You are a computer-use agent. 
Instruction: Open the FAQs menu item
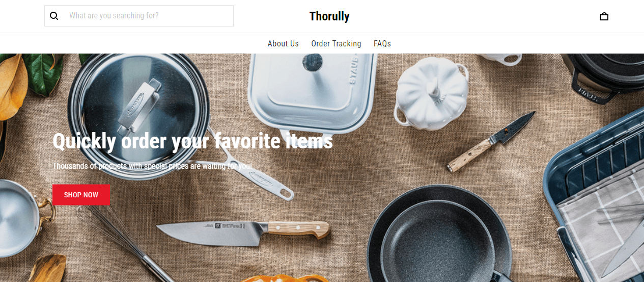[x=382, y=43]
